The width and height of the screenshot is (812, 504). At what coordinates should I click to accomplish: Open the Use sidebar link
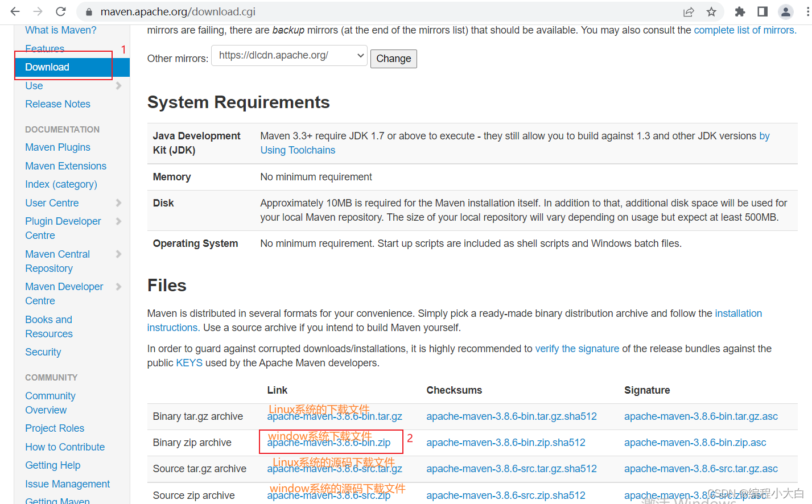pos(34,86)
